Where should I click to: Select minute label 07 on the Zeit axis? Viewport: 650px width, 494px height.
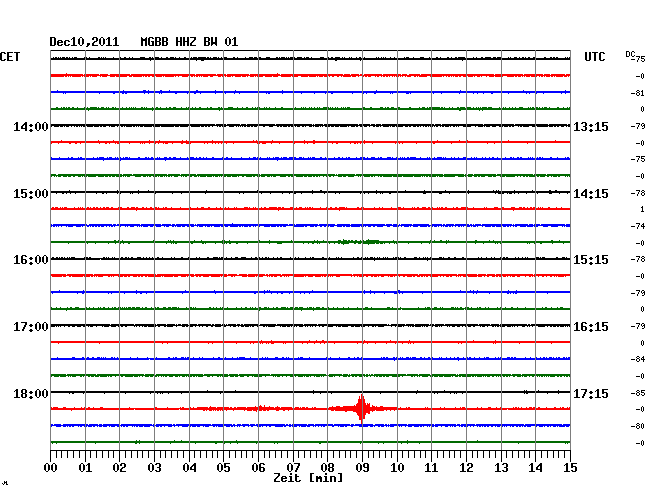point(293,468)
